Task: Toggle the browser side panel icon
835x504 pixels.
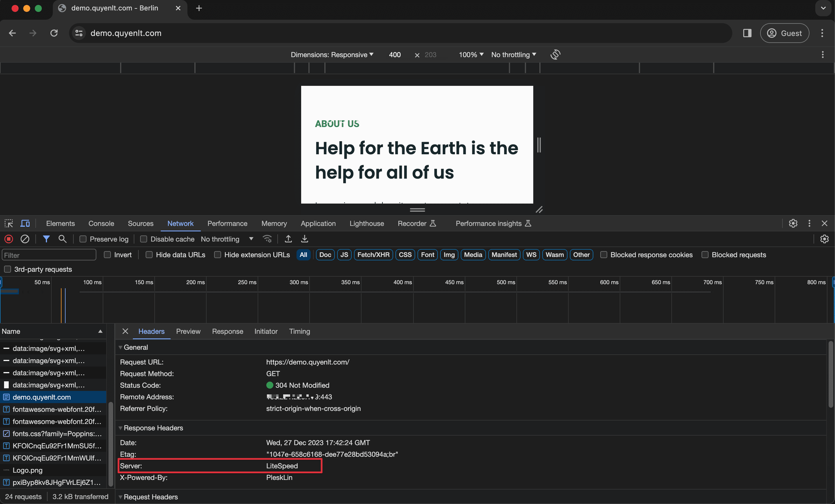Action: 747,33
